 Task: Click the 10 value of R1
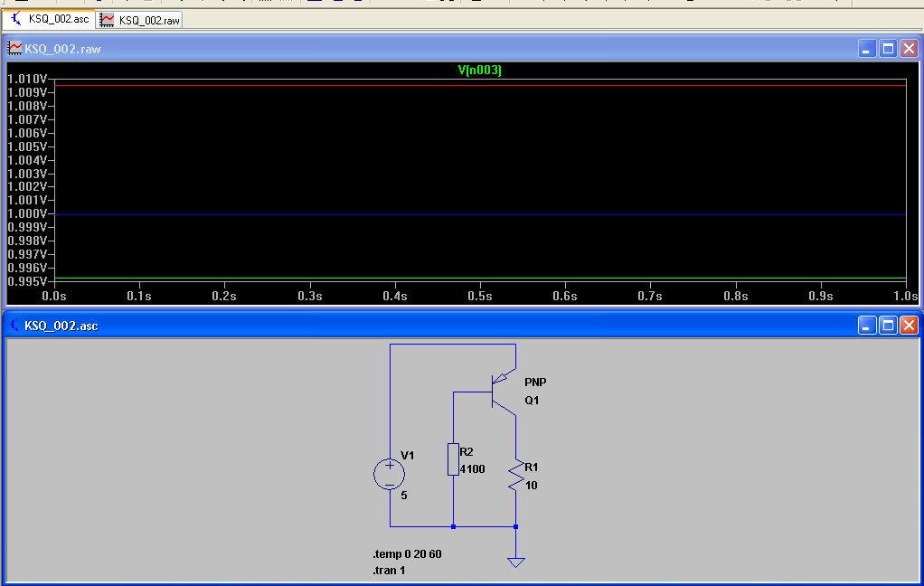click(531, 486)
